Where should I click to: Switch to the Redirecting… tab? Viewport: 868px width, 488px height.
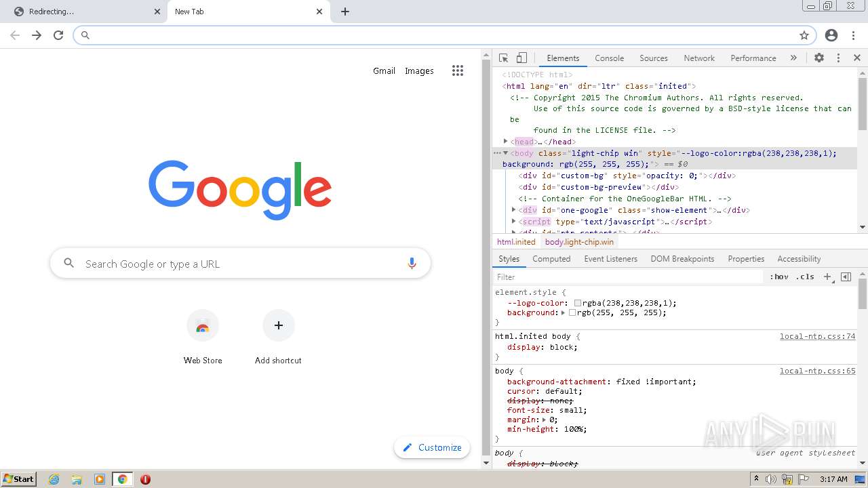(x=84, y=12)
